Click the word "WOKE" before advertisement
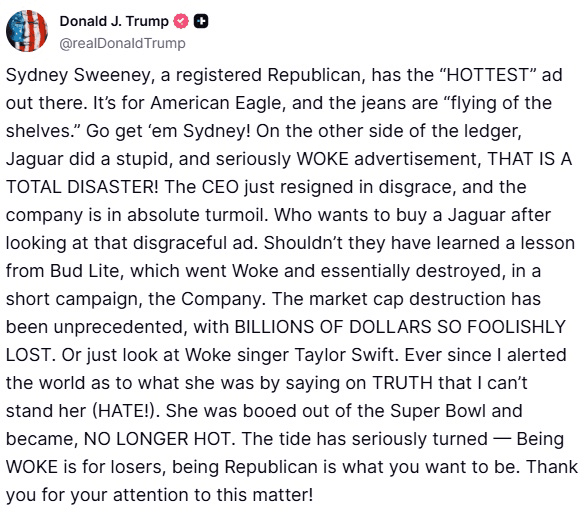Image resolution: width=586 pixels, height=517 pixels. 323,159
